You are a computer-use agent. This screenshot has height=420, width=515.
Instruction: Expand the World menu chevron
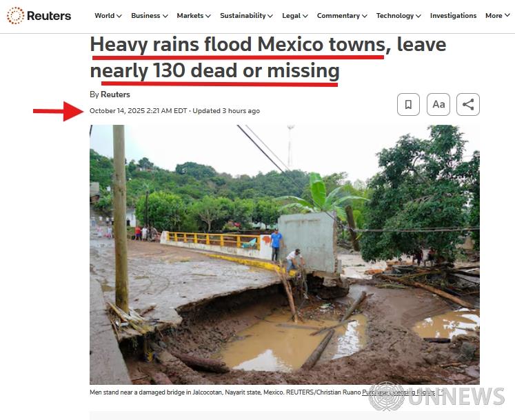tap(119, 16)
